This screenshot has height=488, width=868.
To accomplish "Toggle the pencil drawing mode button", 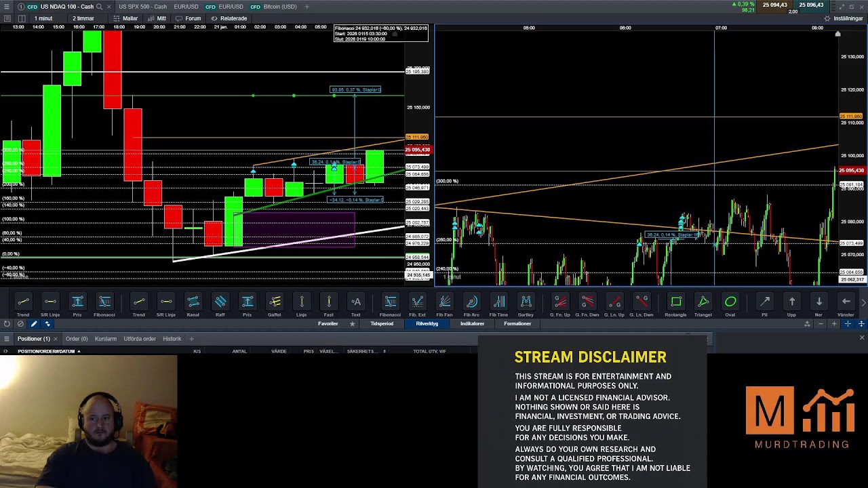I will coord(34,324).
